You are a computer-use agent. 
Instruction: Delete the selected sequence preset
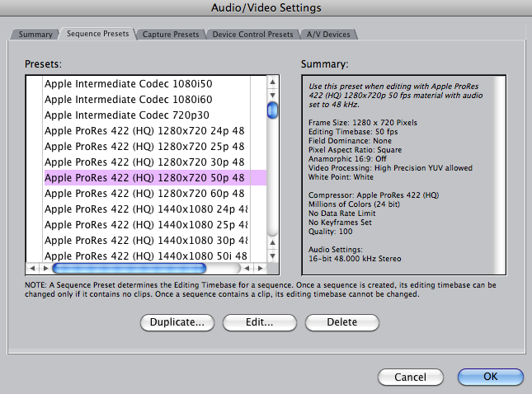(x=341, y=322)
